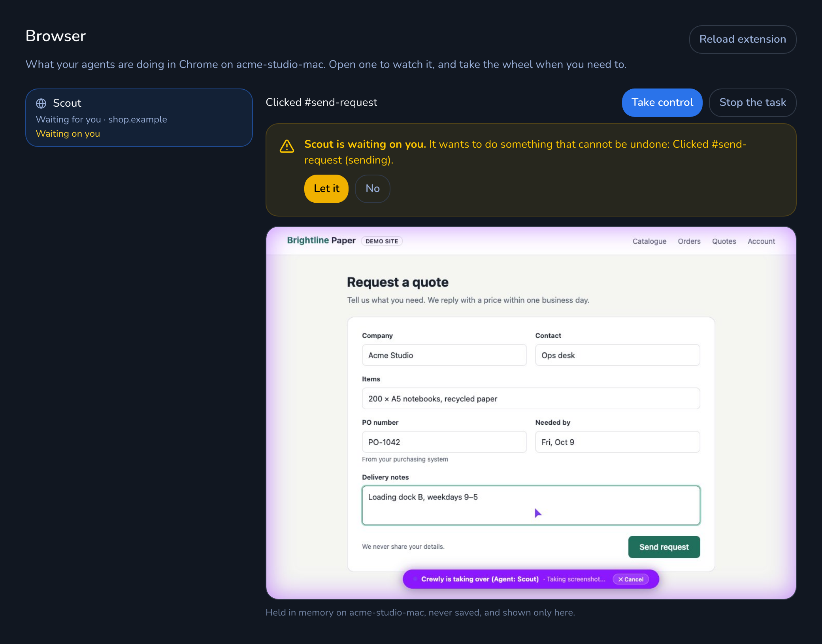The width and height of the screenshot is (822, 644).
Task: Open the Orders nav link
Action: [689, 241]
